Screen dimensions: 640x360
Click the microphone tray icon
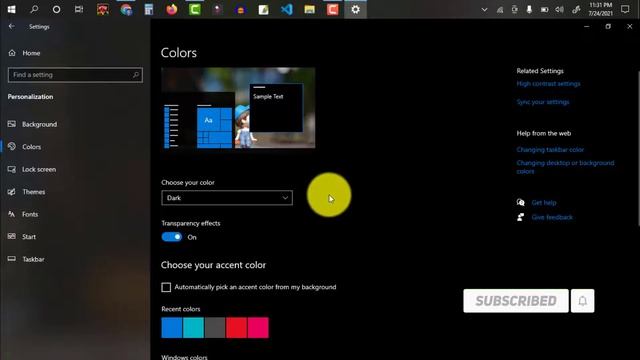pyautogui.click(x=529, y=9)
